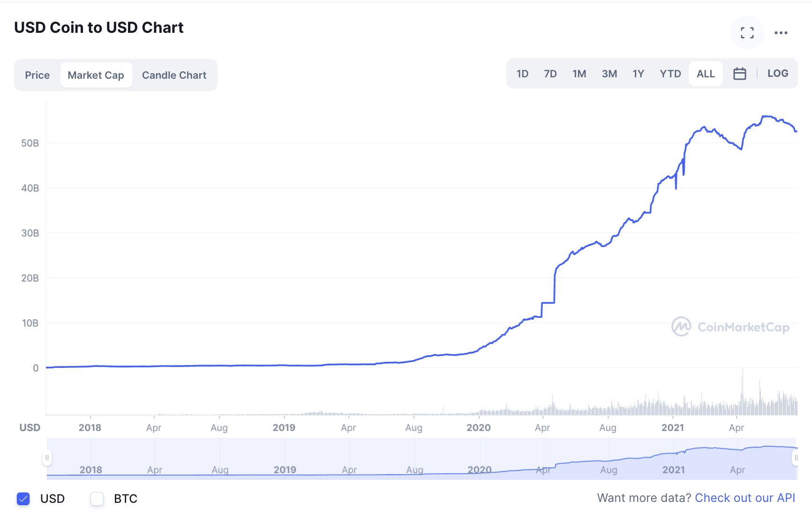
Task: Enable logarithmic scale with LOG
Action: pyautogui.click(x=778, y=73)
